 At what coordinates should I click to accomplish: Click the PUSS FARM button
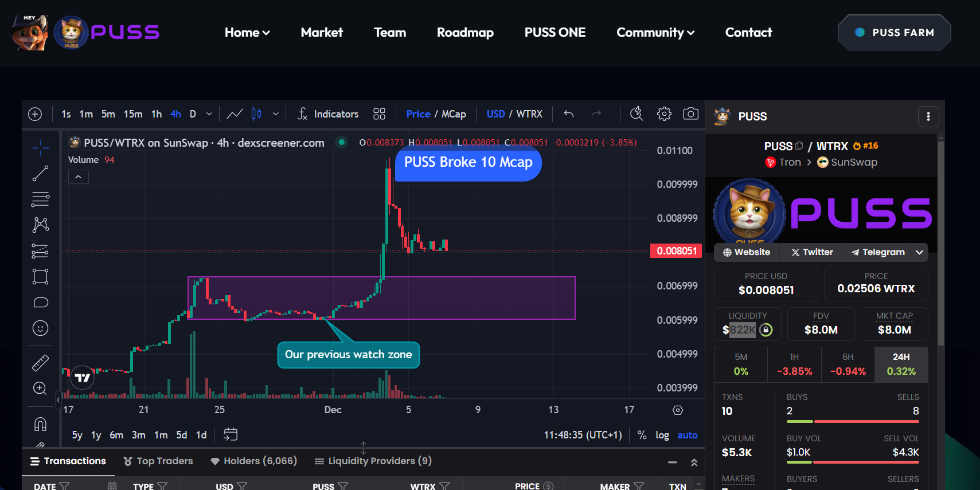[894, 33]
